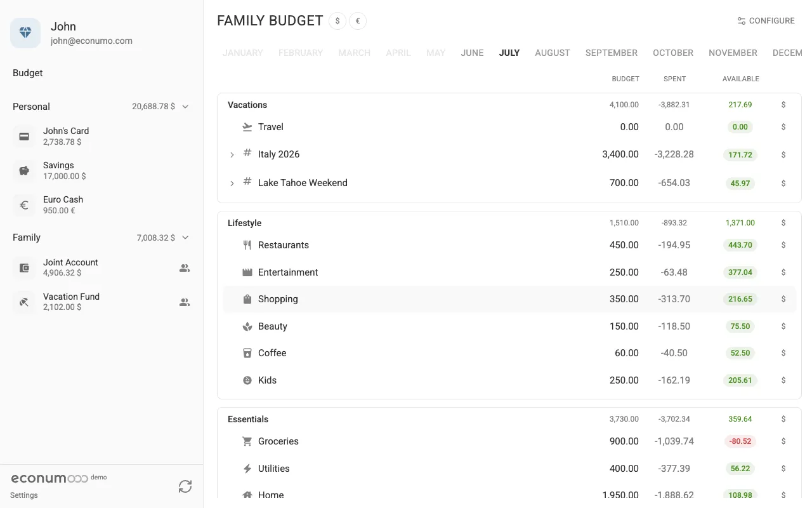Expand the Lake Tahoe Weekend row
This screenshot has height=508, width=812.
(232, 183)
